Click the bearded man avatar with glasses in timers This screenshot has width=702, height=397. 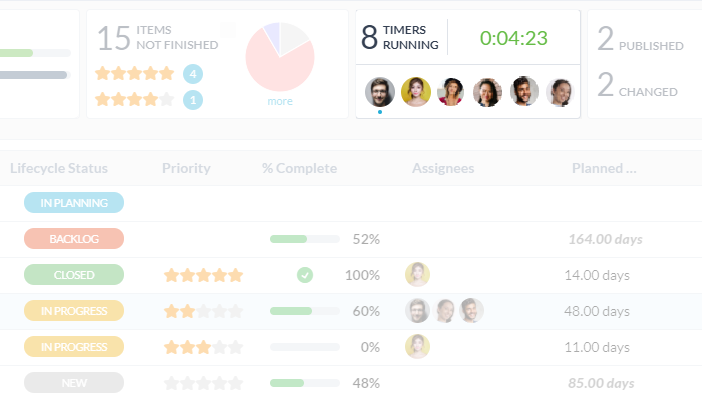tap(380, 92)
